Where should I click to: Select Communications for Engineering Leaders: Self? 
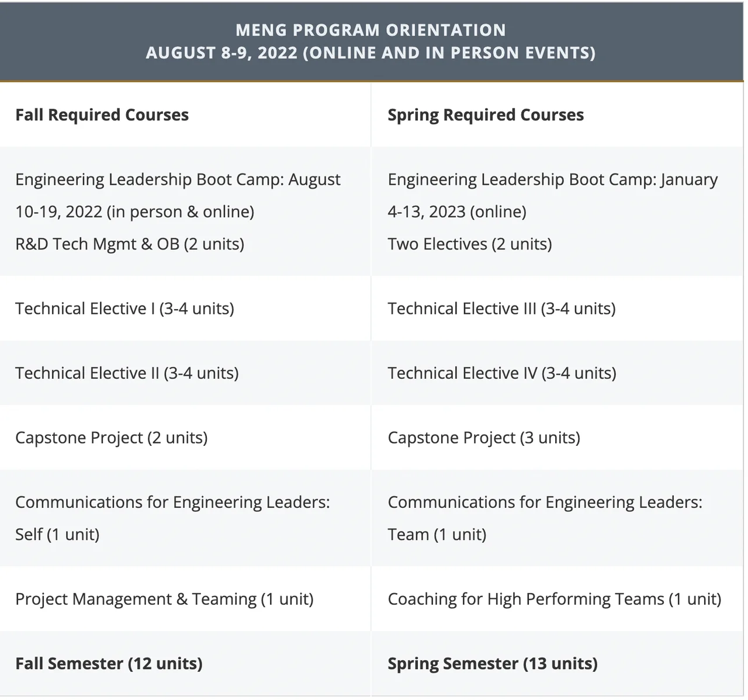pos(172,518)
